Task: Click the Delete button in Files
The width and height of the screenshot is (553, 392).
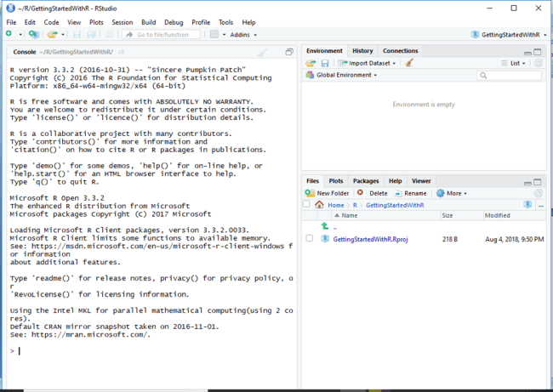Action: point(373,193)
